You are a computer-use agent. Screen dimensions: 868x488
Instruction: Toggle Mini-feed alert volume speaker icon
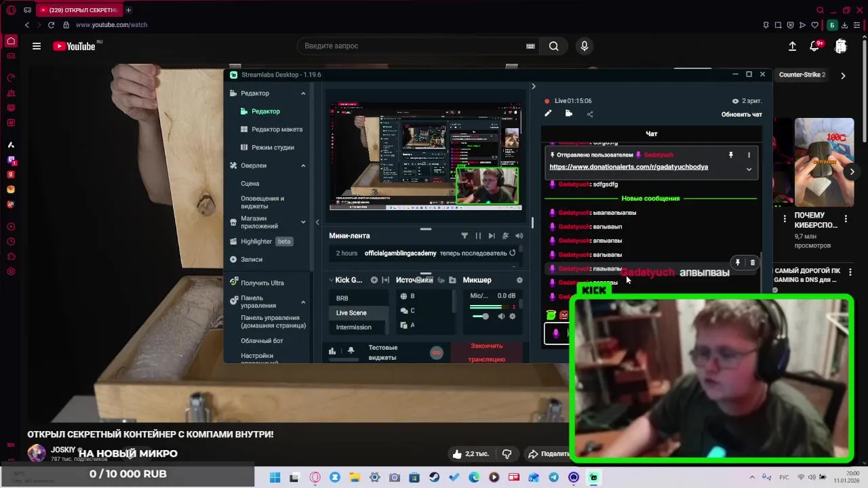[519, 236]
